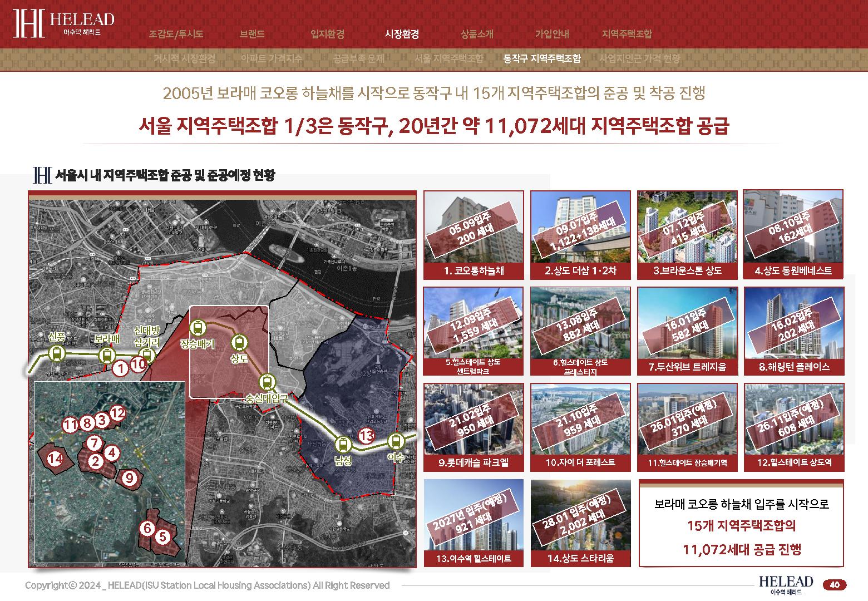Switch to 아파트 가격지수 sub-tab
The height and width of the screenshot is (601, 868).
(272, 58)
